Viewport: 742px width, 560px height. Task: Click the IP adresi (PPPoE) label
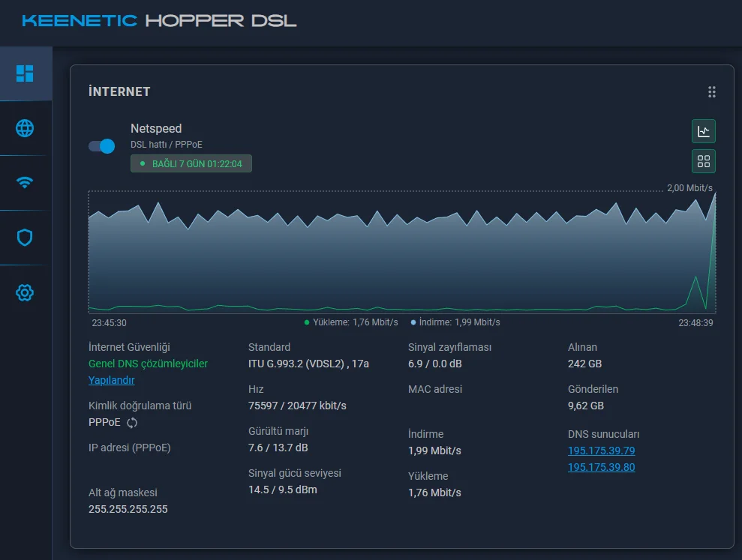point(129,448)
